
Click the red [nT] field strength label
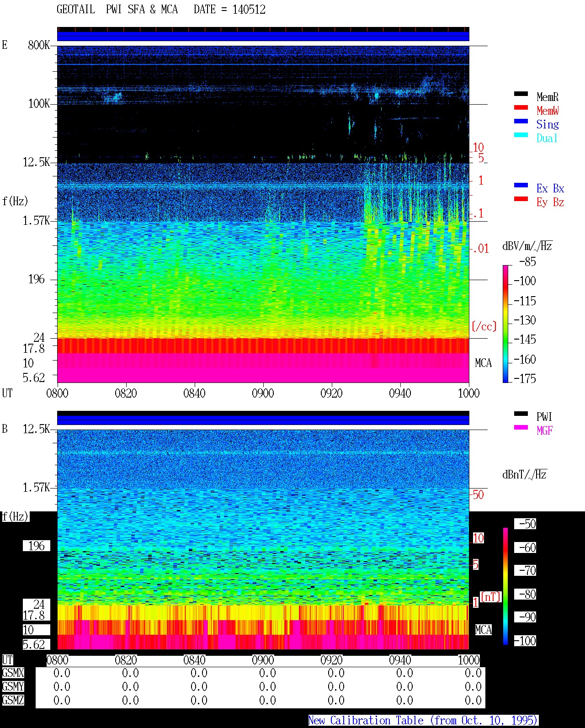coord(491,597)
